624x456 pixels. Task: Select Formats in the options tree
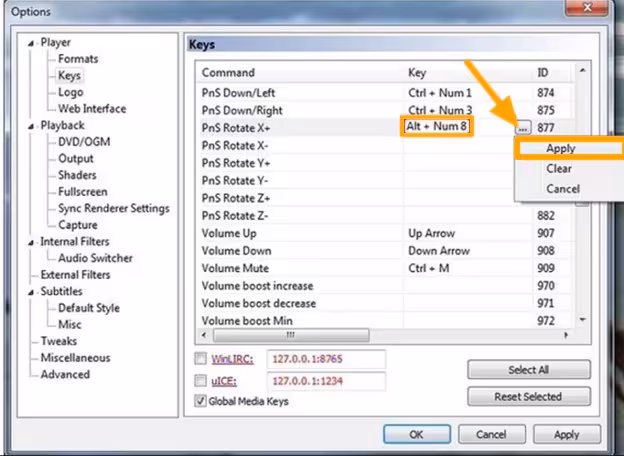[x=78, y=59]
